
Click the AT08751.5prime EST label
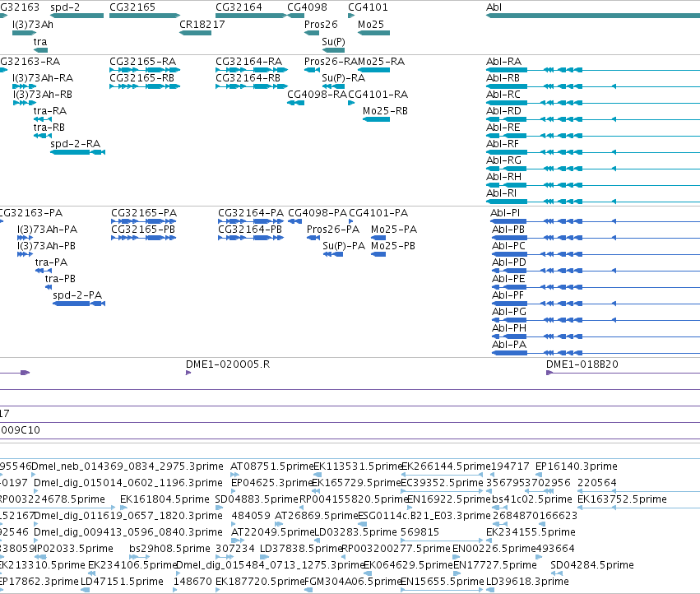pyautogui.click(x=272, y=466)
